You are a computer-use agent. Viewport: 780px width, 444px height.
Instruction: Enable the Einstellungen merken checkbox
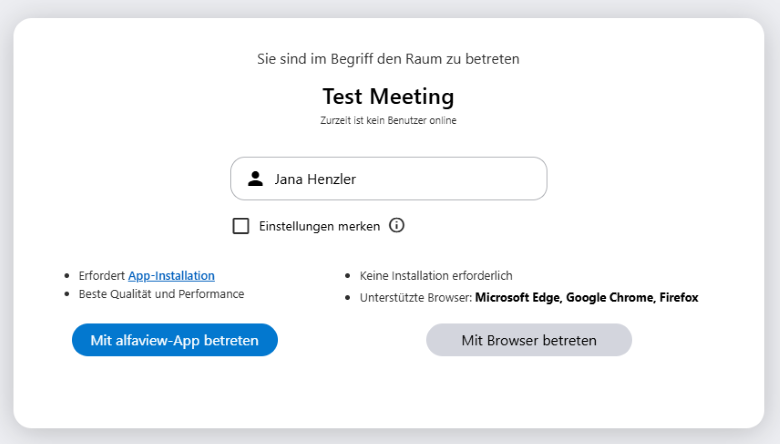241,226
